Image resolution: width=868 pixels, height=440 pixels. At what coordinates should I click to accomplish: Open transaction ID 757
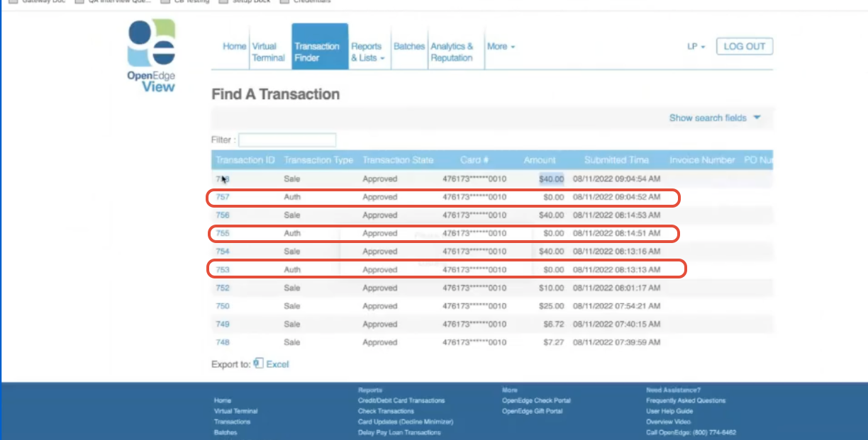[x=223, y=197]
